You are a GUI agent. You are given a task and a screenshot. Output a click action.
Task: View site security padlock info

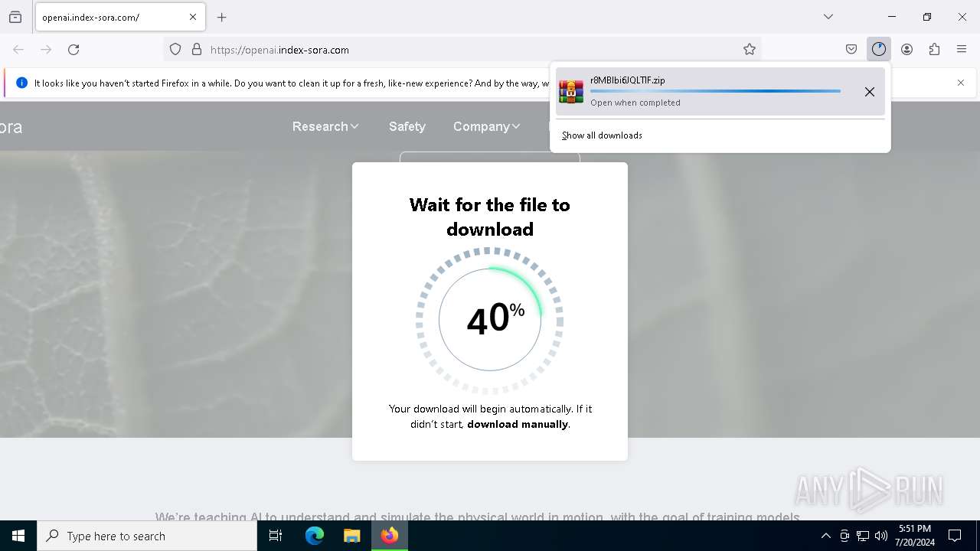197,50
